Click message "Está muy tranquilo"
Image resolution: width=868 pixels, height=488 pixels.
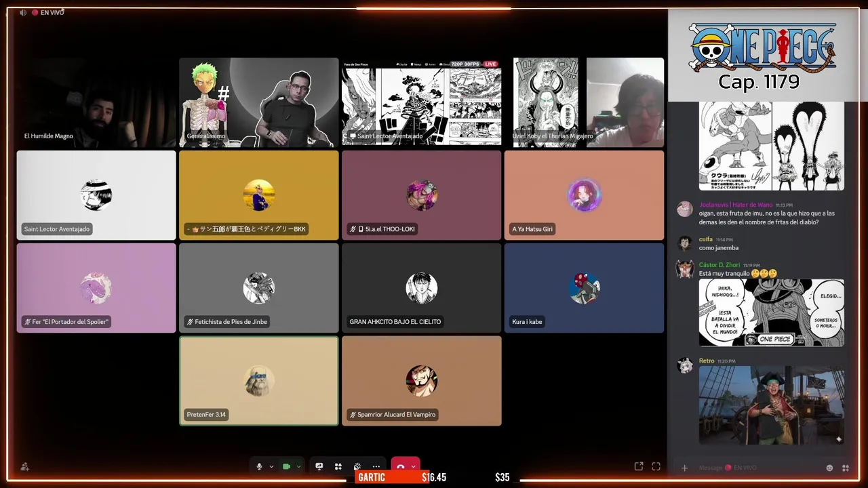(724, 274)
